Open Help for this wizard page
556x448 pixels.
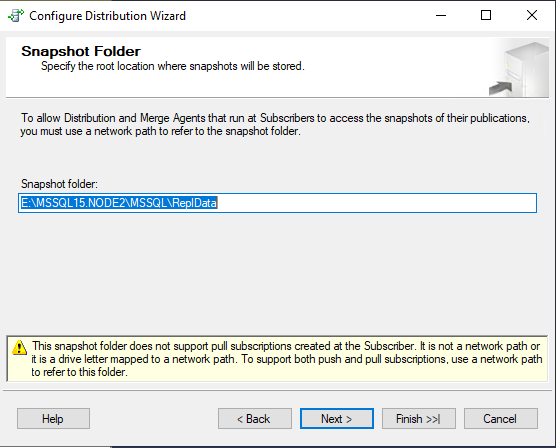coord(53,419)
